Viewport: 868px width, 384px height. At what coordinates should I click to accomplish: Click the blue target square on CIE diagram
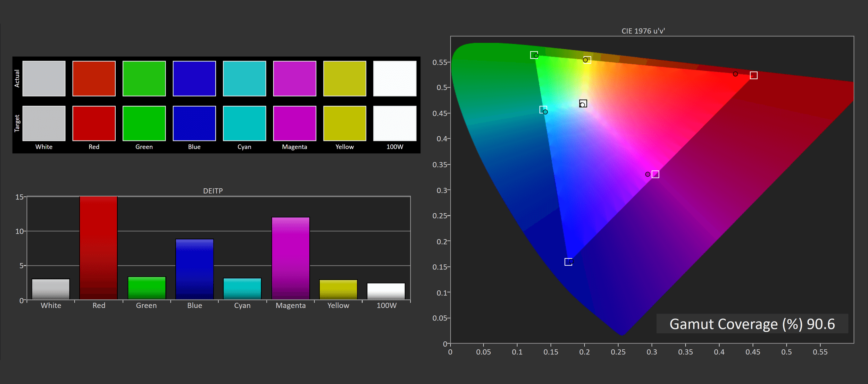[x=568, y=262]
